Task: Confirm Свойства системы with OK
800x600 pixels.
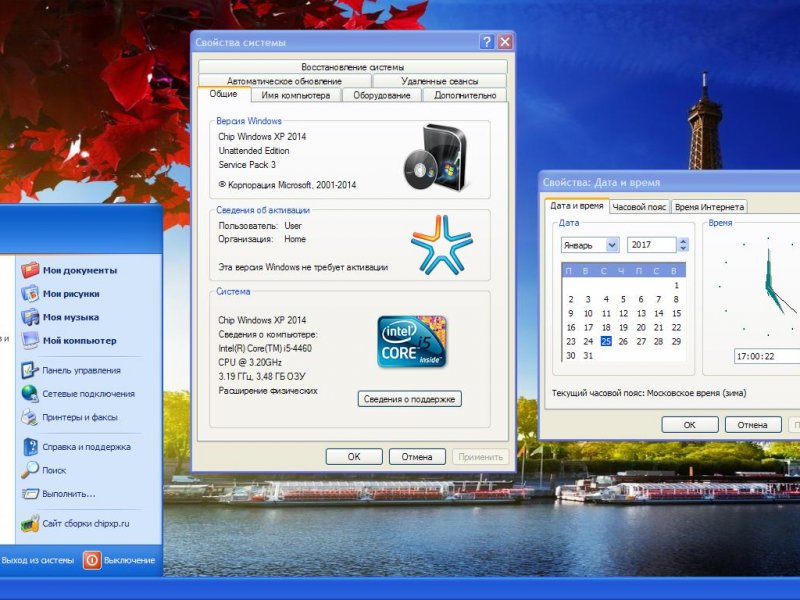Action: tap(354, 457)
